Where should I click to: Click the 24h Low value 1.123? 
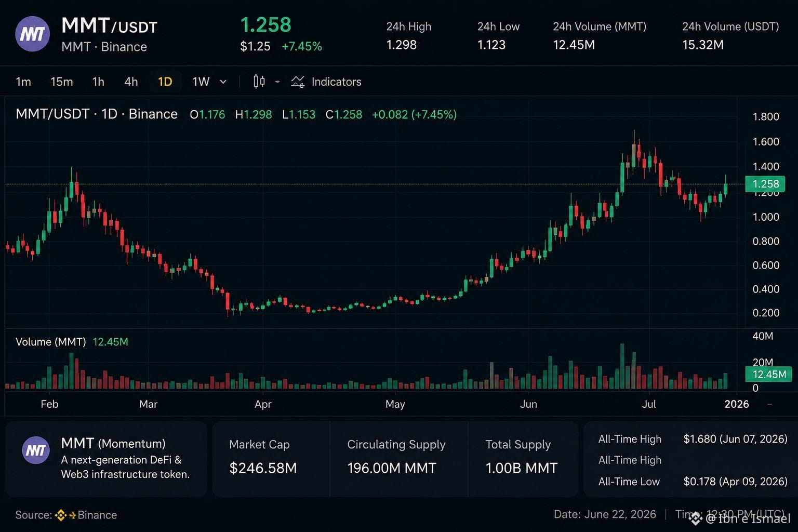[x=491, y=45]
